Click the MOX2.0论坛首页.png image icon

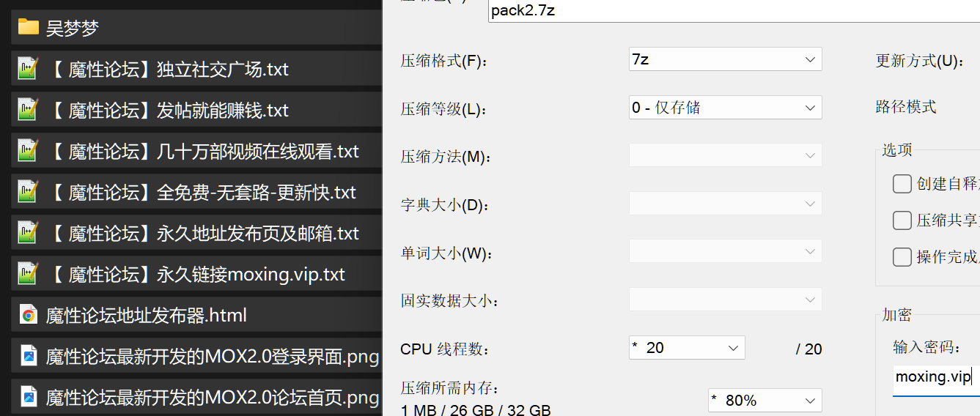coord(29,398)
